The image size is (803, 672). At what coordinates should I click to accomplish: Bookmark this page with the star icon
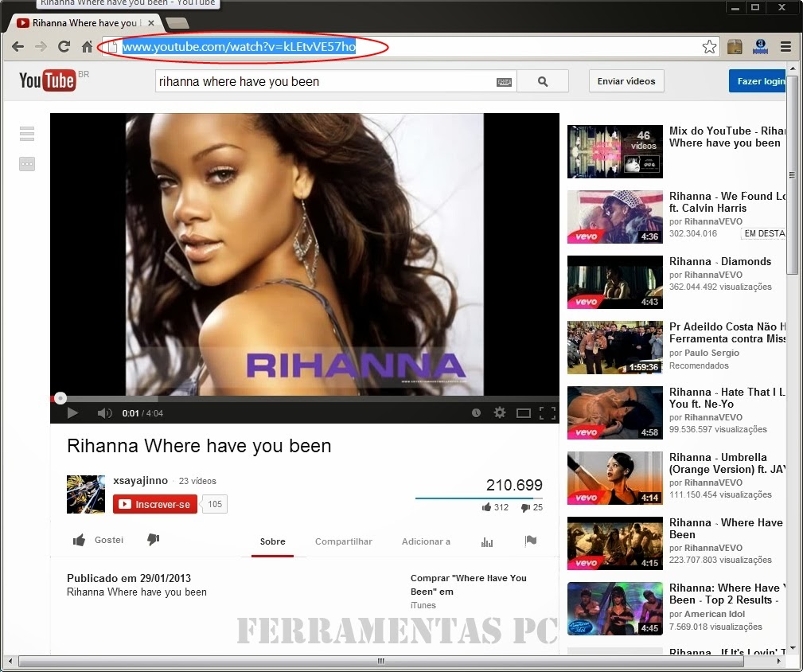tap(709, 47)
